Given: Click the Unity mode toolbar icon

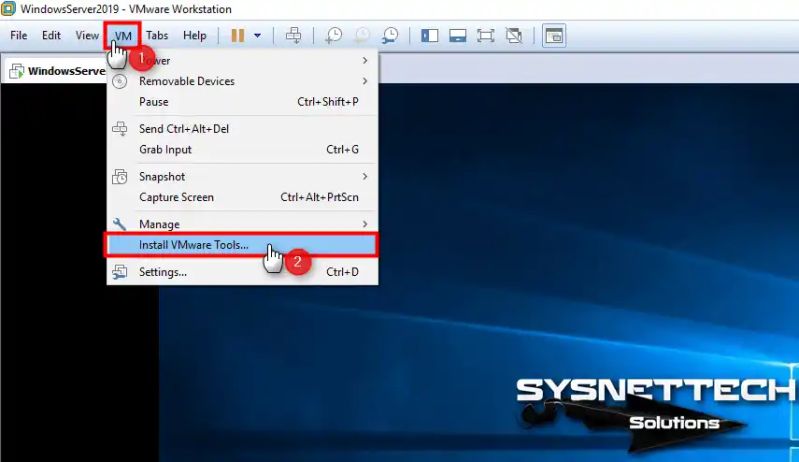Looking at the screenshot, I should (x=514, y=36).
